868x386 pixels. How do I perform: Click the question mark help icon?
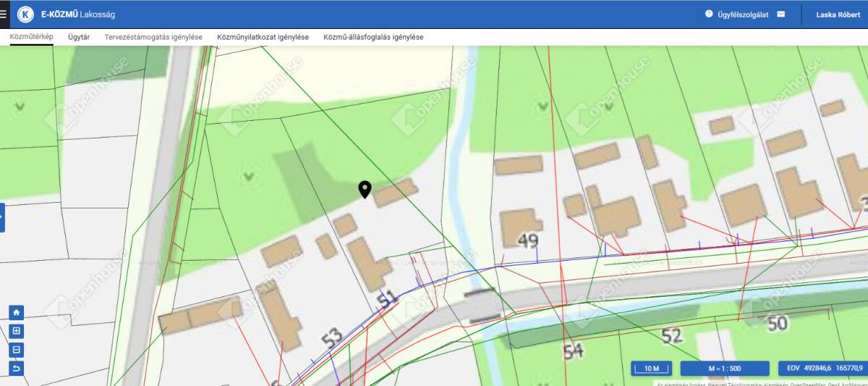pyautogui.click(x=709, y=14)
